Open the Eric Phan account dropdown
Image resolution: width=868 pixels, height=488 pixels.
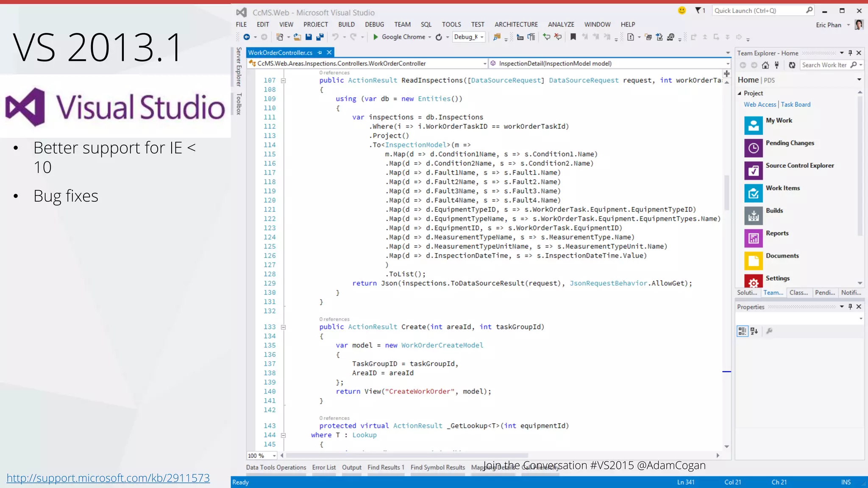849,25
